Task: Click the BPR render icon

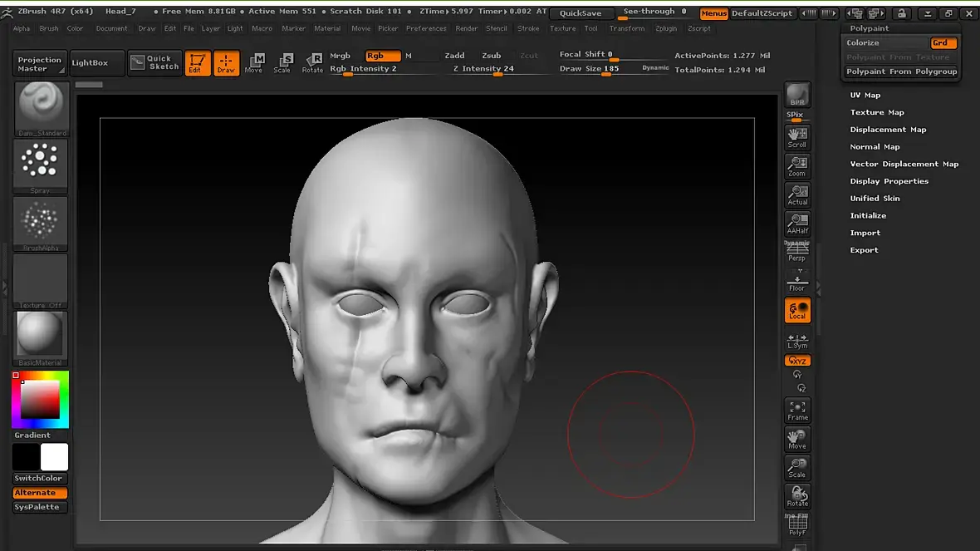Action: click(x=797, y=96)
